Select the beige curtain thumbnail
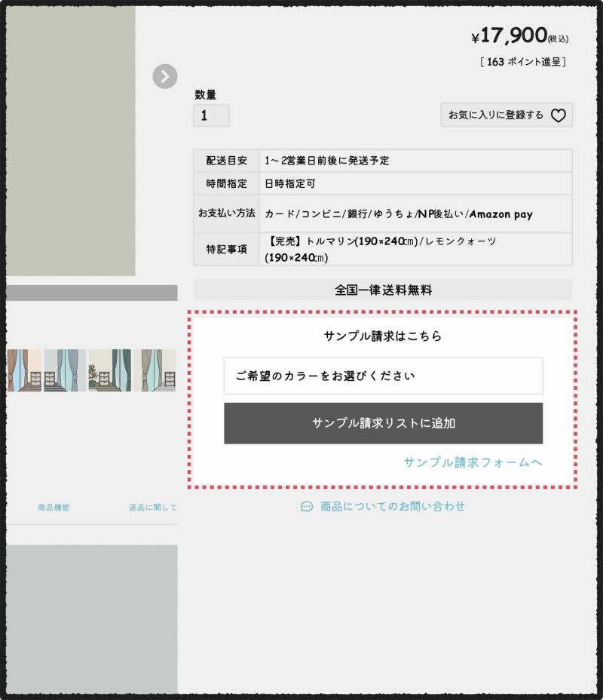This screenshot has width=603, height=700. (x=24, y=370)
